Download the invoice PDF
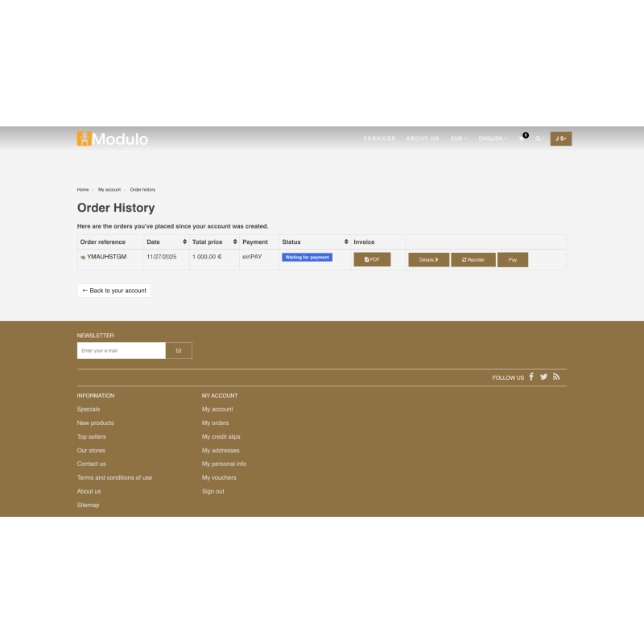Image resolution: width=644 pixels, height=644 pixels. (x=372, y=259)
